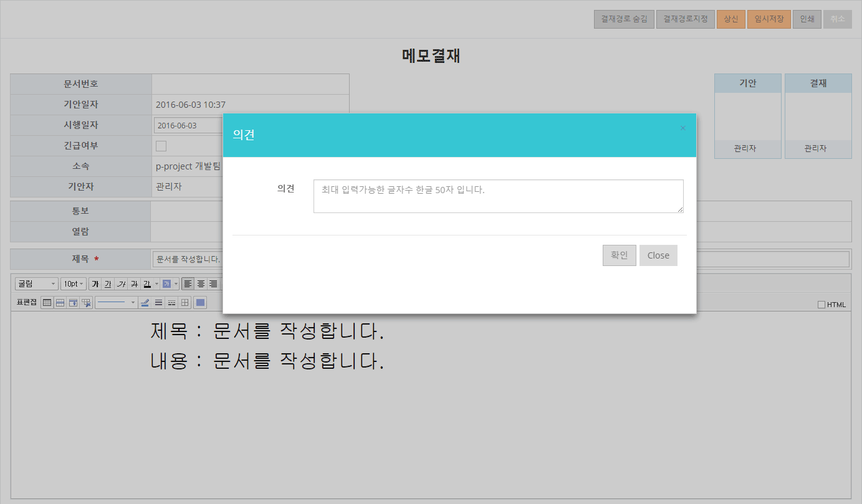The image size is (862, 504).
Task: Click the 결재경로지정 button
Action: (x=686, y=19)
